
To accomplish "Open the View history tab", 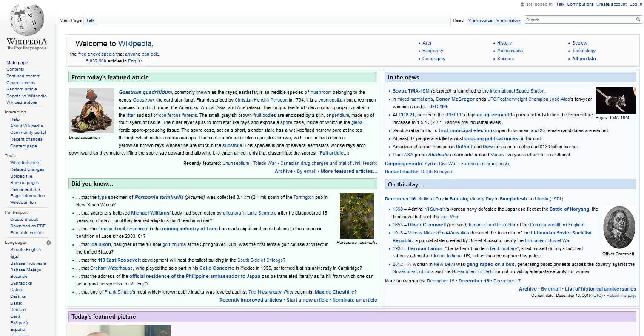I will pyautogui.click(x=508, y=20).
